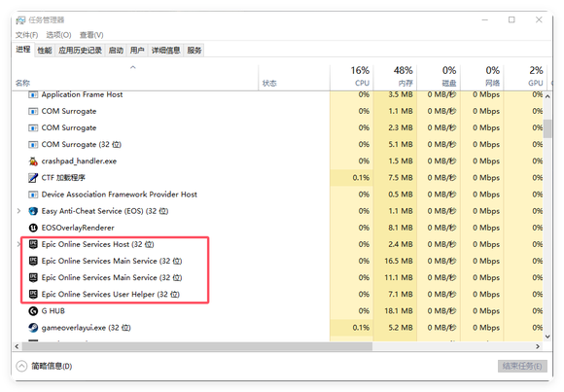Switch to the 性能 tab
564x392 pixels.
coord(45,50)
